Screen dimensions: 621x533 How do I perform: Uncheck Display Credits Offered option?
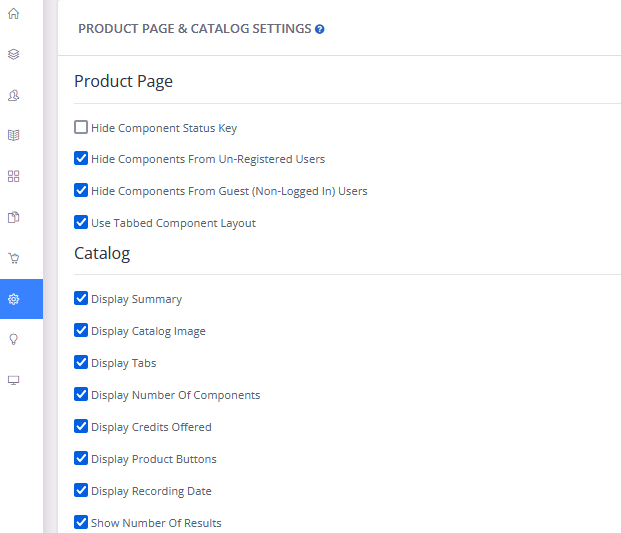(x=81, y=426)
